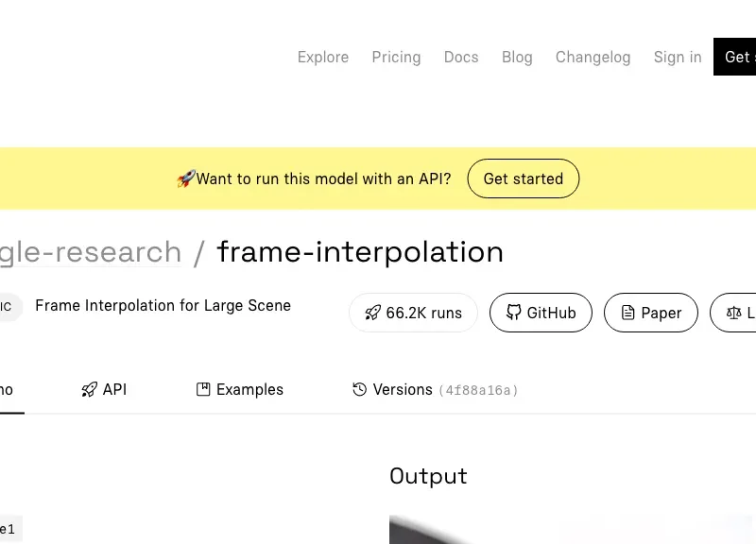Click the rocket emoji in yellow banner
Image resolution: width=756 pixels, height=544 pixels.
[x=185, y=178]
